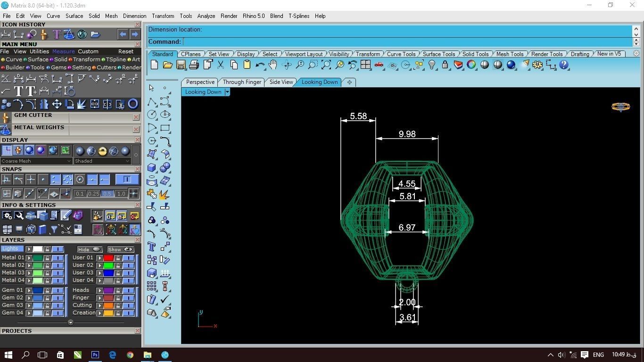Viewport: 644px width, 362px height.
Task: Click into the Command input field
Action: point(407,42)
